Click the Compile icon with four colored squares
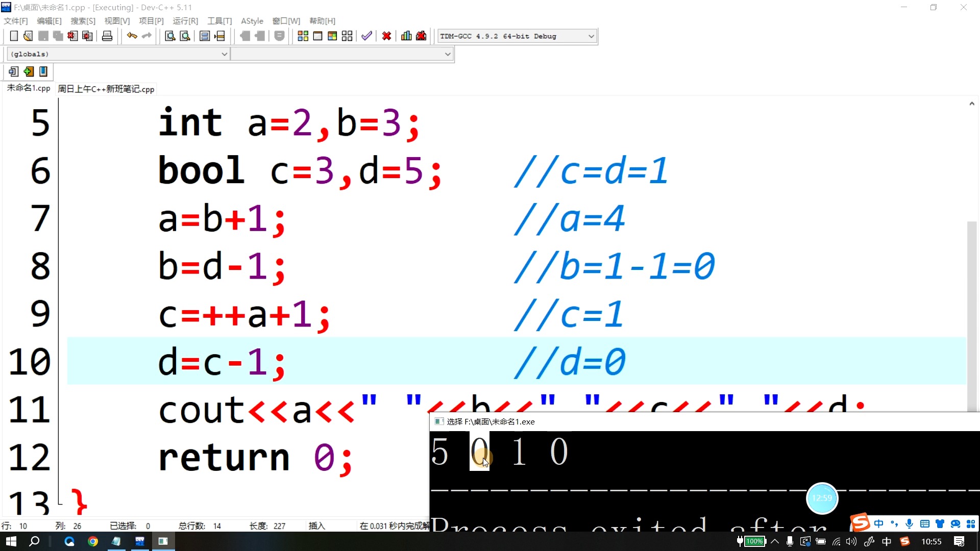980x551 pixels. (303, 36)
